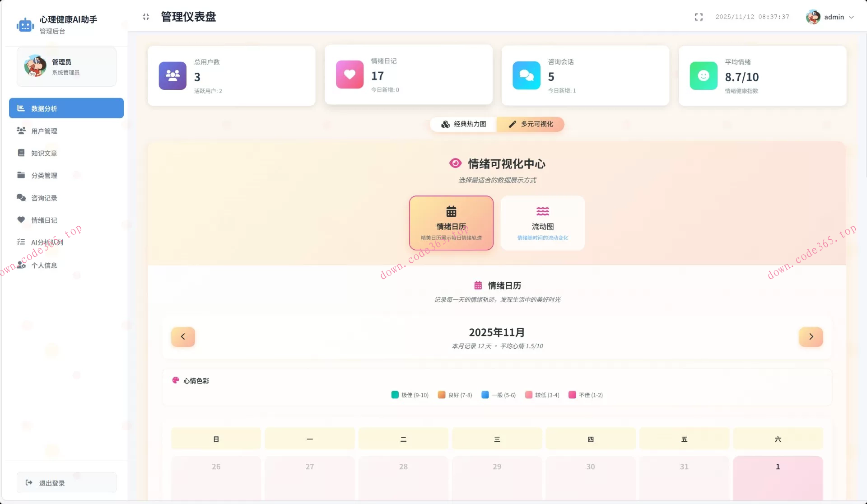Open 分类管理 from the sidebar

click(x=44, y=175)
